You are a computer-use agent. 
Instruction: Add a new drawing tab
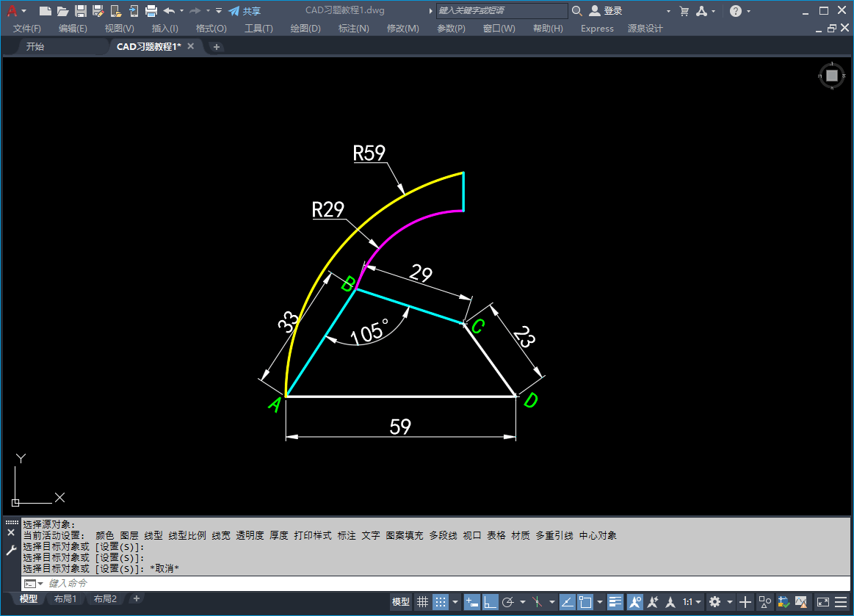point(216,47)
